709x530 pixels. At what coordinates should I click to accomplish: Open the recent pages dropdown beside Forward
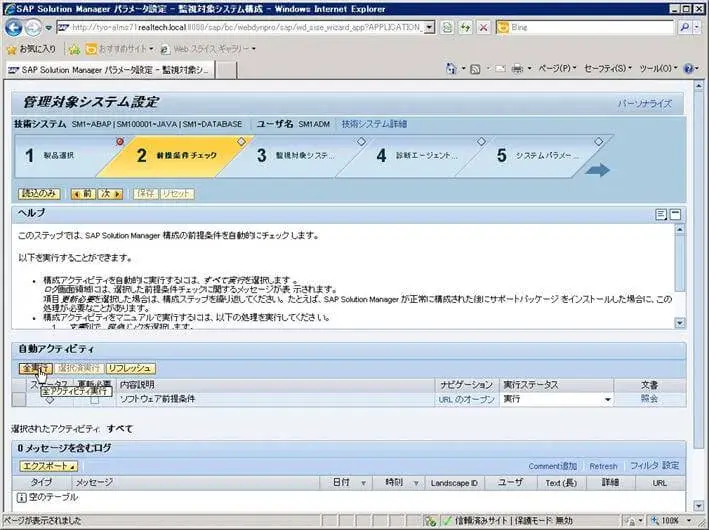(x=49, y=28)
